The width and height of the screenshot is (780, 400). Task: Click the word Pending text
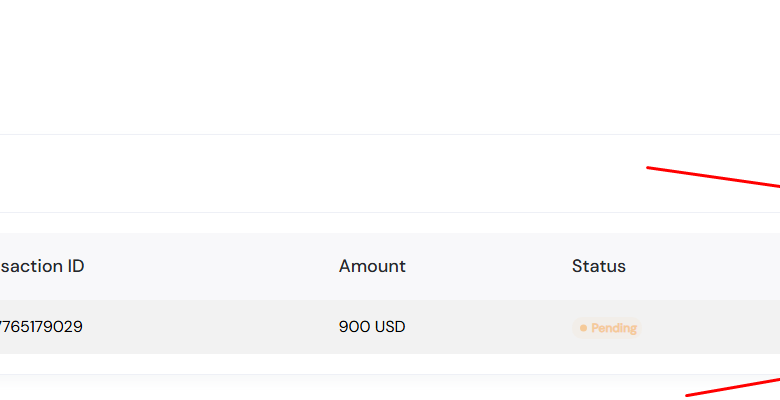click(x=613, y=328)
